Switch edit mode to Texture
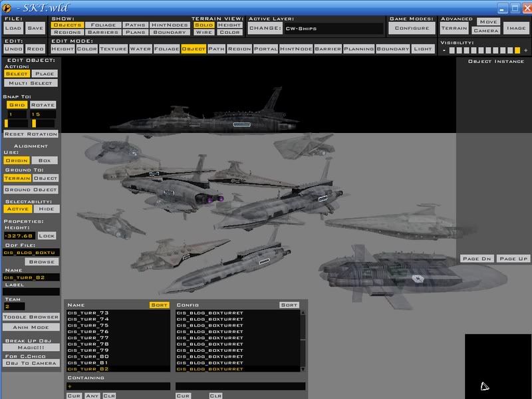Image resolution: width=532 pixels, height=399 pixels. 113,49
